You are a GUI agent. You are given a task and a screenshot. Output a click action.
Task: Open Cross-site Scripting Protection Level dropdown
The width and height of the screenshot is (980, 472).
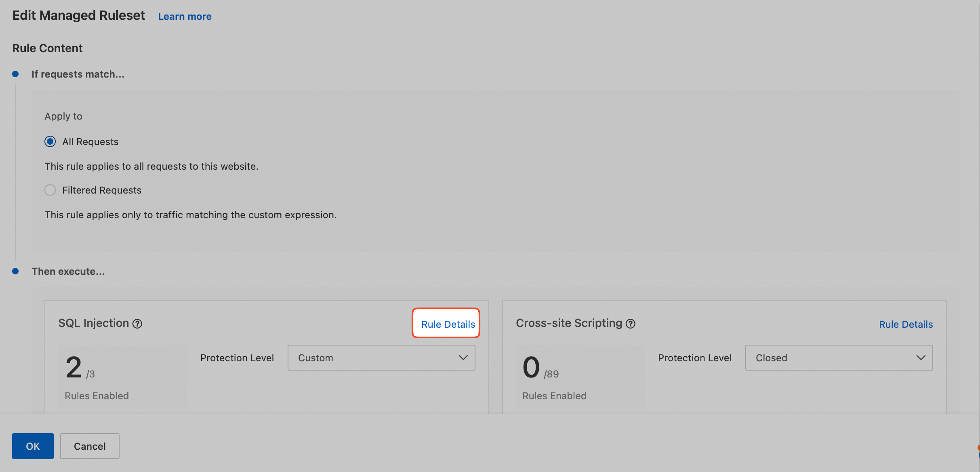coord(839,358)
